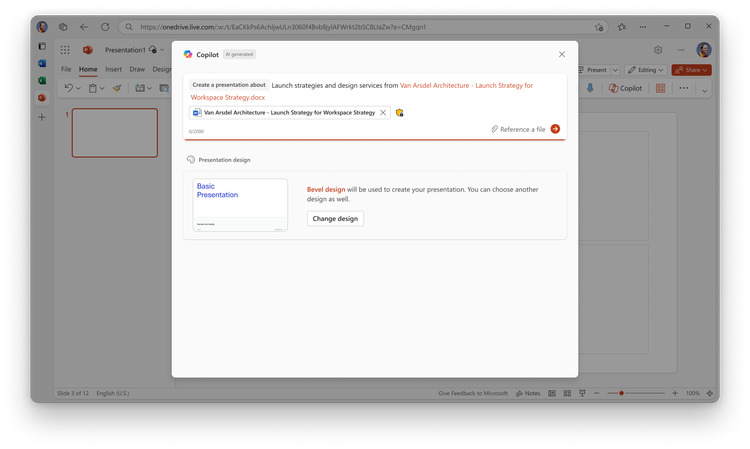Open the account profile picture in PowerPoint header

tap(704, 50)
